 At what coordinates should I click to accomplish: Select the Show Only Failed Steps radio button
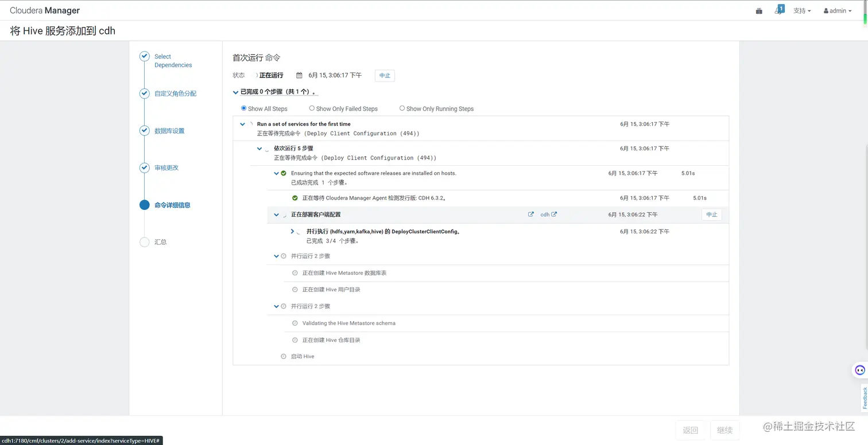click(312, 108)
